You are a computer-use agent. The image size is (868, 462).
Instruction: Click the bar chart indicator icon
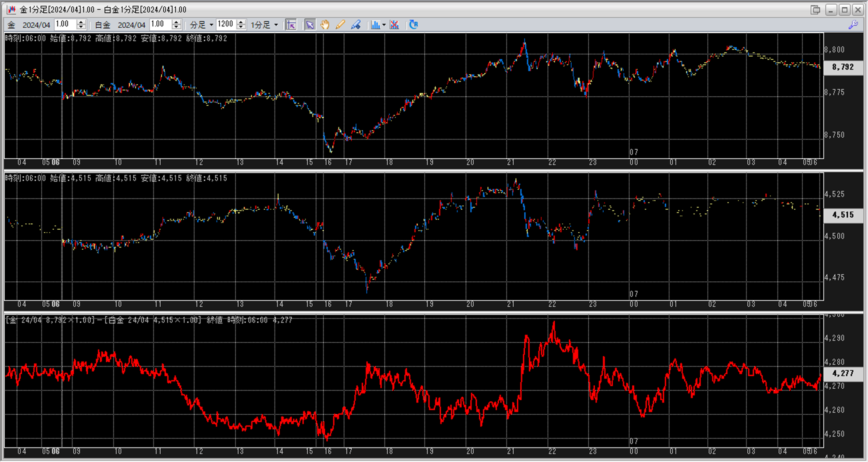pyautogui.click(x=375, y=25)
